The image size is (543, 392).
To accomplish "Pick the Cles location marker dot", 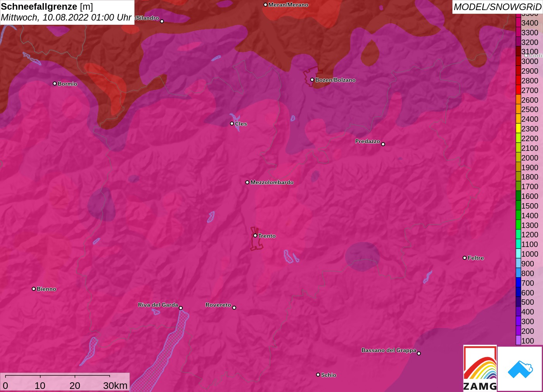I will [232, 123].
